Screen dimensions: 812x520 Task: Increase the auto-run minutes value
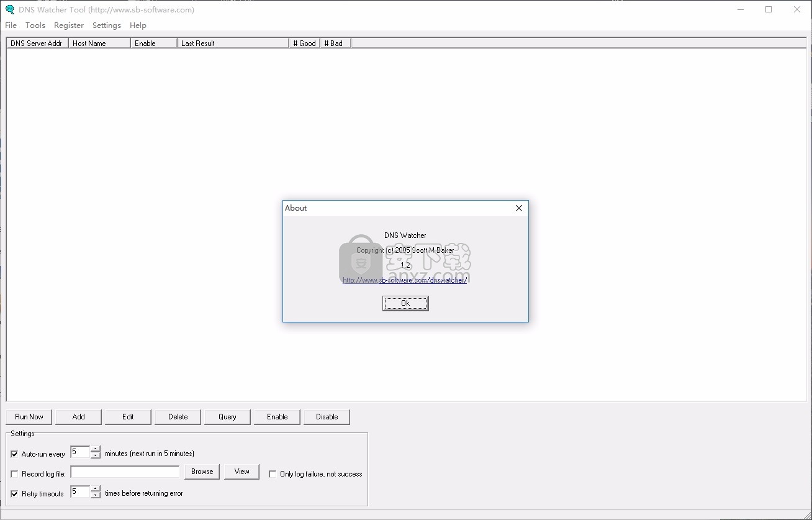coord(96,449)
